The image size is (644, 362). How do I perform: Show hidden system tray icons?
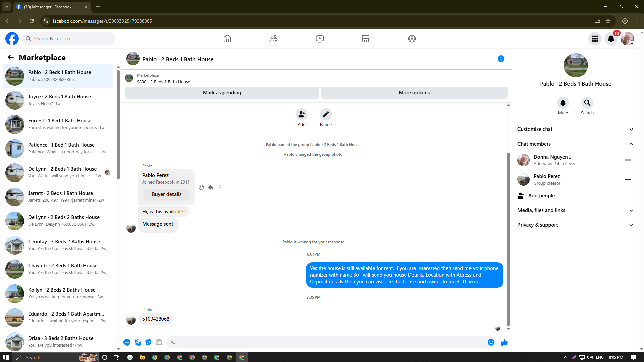[565, 357]
